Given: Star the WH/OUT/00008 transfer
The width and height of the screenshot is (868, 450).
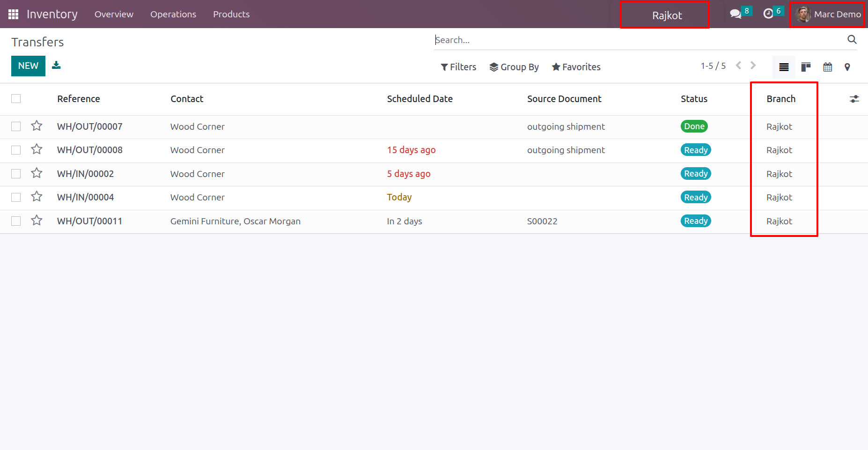Looking at the screenshot, I should [37, 149].
